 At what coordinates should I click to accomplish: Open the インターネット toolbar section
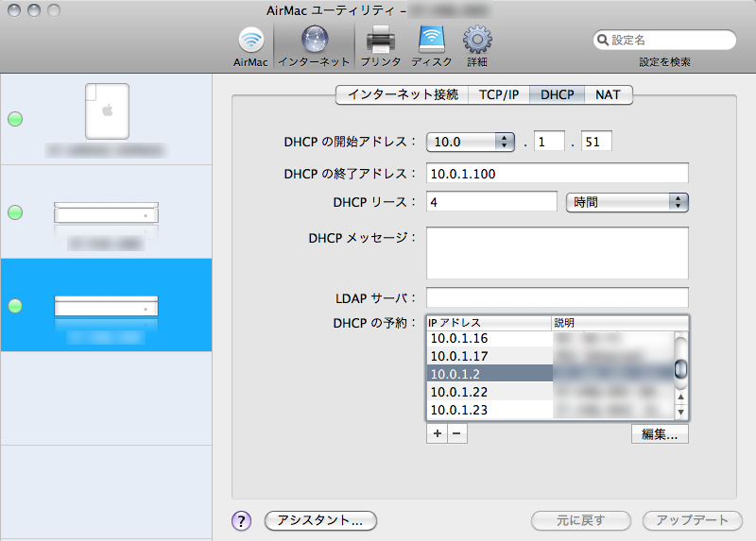coord(314,44)
